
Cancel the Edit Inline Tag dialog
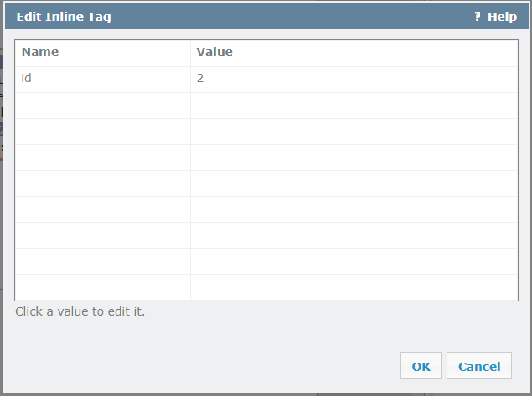click(x=479, y=366)
